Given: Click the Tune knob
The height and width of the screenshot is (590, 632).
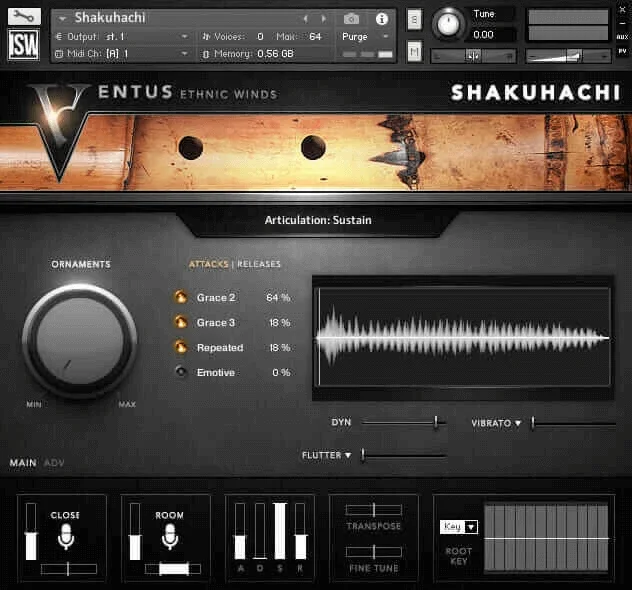Looking at the screenshot, I should coord(448,24).
